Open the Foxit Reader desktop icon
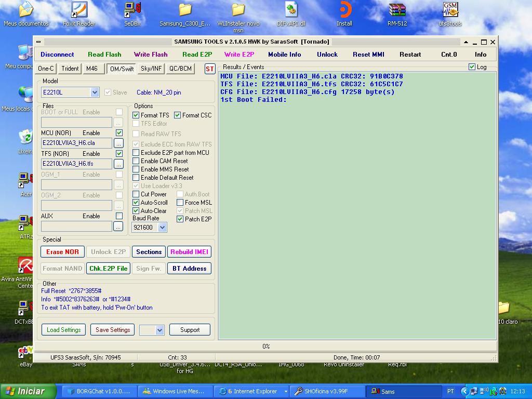The width and height of the screenshot is (532, 399). (79, 14)
